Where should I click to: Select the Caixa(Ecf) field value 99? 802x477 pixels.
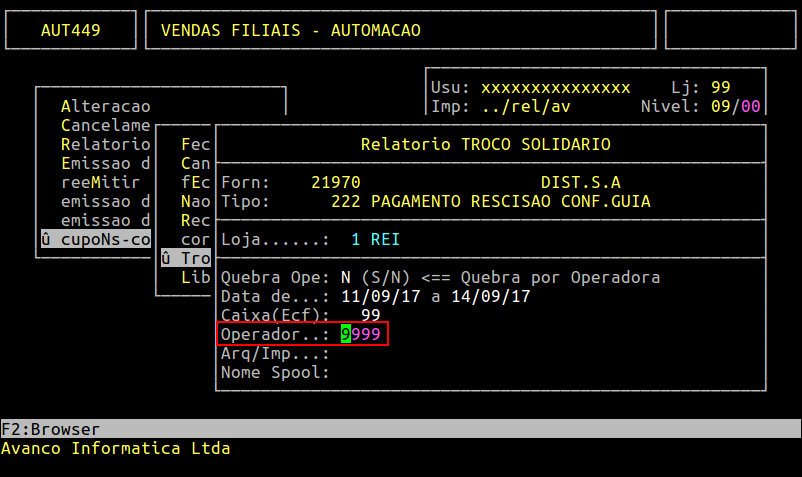[370, 315]
